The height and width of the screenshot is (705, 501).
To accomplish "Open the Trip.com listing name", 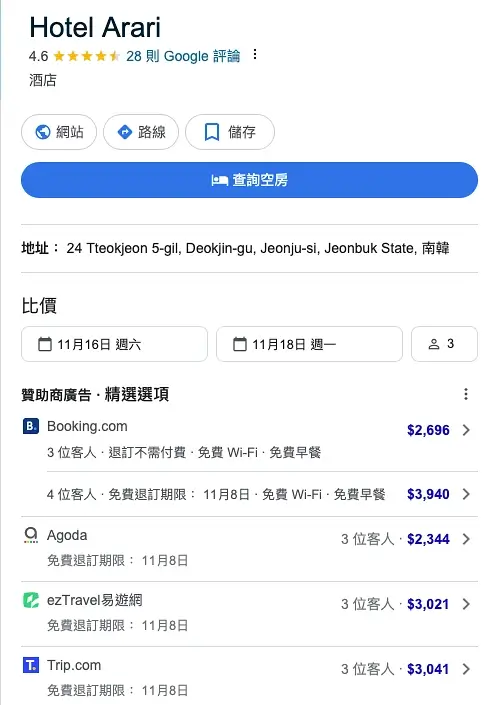I will (74, 665).
